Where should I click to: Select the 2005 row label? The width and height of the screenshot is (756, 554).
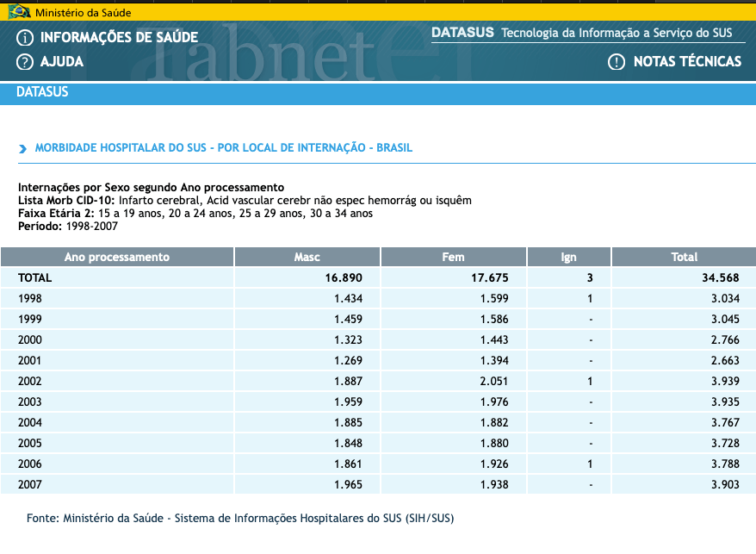(30, 444)
